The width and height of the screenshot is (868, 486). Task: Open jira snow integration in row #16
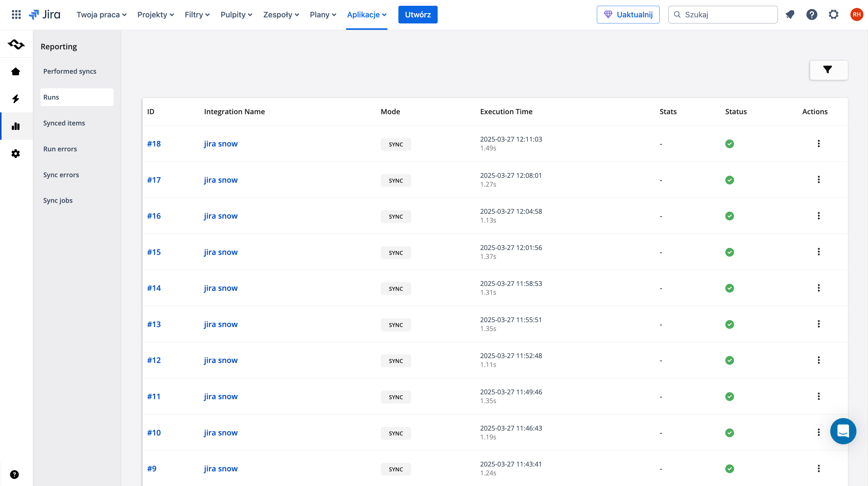[x=221, y=216]
